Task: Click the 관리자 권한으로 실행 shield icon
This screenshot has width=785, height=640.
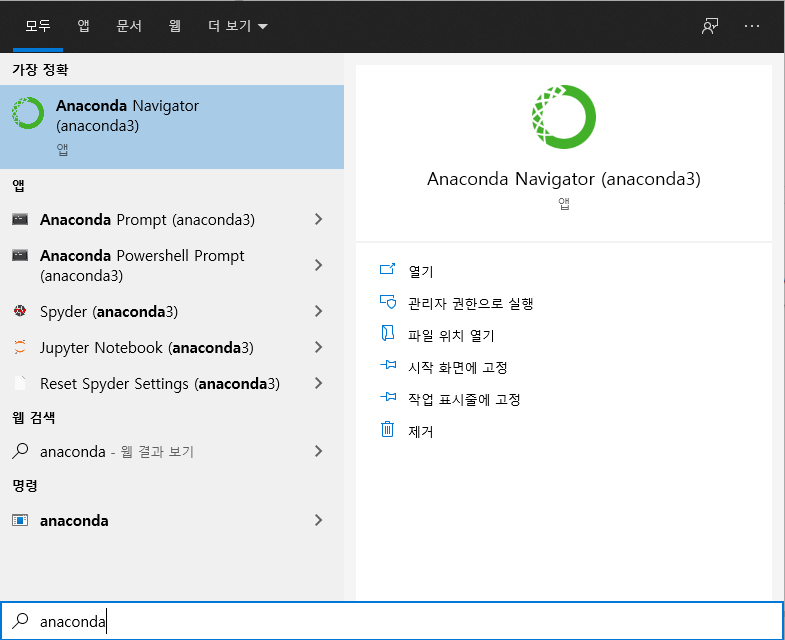Action: pos(387,302)
